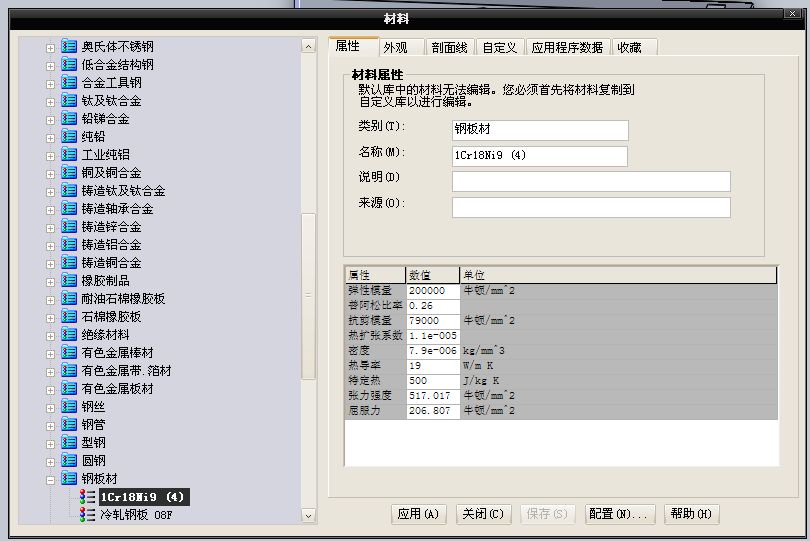Viewport: 810px width, 541px height.
Task: Click the 关闭(C) button
Action: click(x=484, y=514)
